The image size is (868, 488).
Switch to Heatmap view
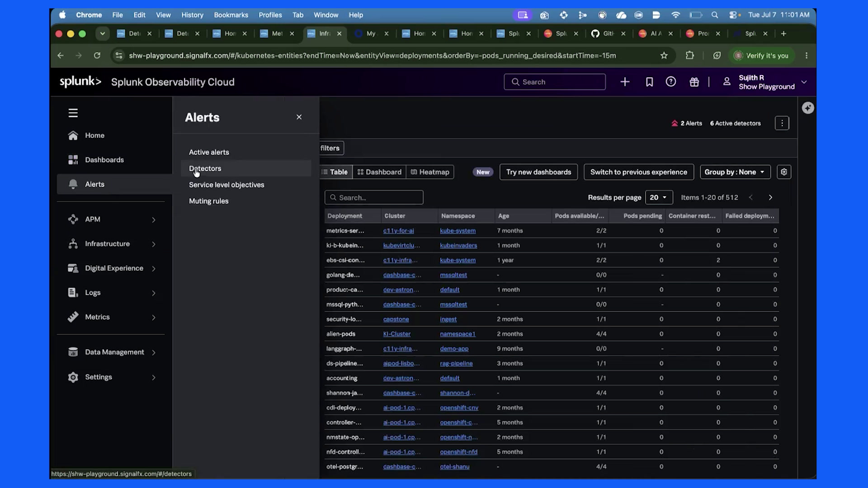coord(430,172)
